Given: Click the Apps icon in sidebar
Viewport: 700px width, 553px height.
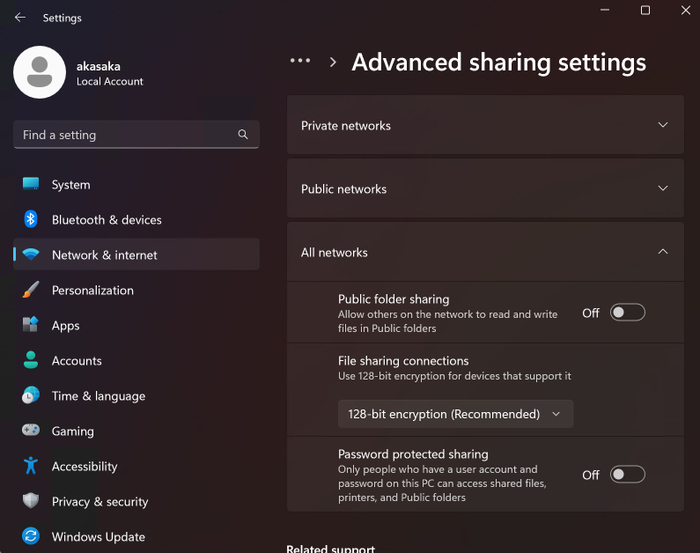Looking at the screenshot, I should click(x=31, y=325).
